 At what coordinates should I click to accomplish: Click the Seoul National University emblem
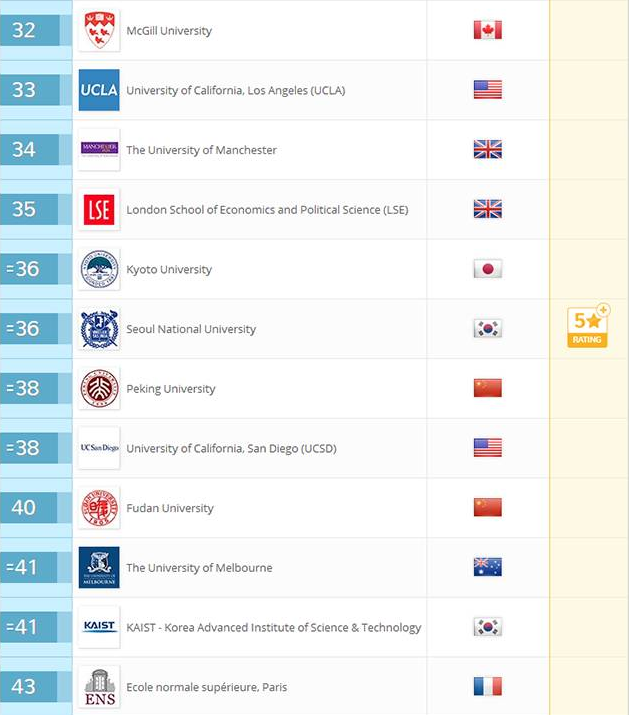tap(99, 329)
